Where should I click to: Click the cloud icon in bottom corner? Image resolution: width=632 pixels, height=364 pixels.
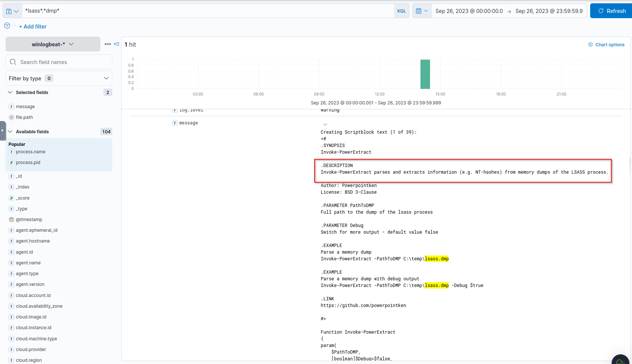tap(620, 361)
